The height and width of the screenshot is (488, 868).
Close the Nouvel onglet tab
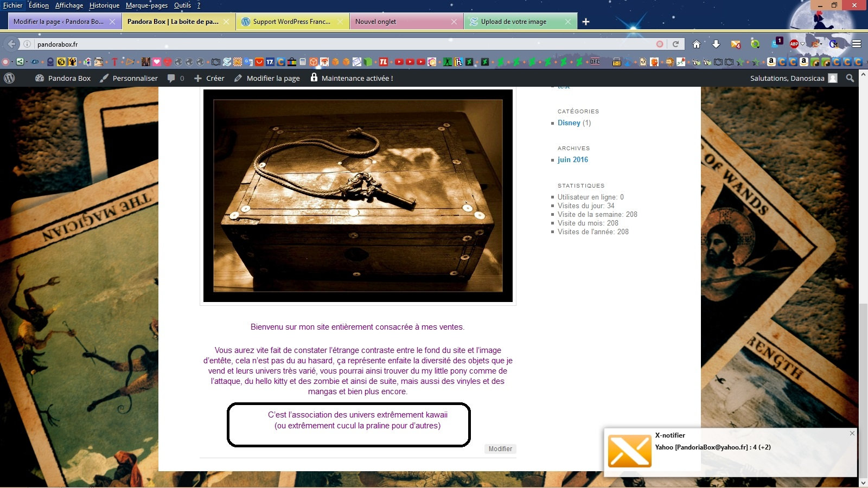[x=454, y=22]
